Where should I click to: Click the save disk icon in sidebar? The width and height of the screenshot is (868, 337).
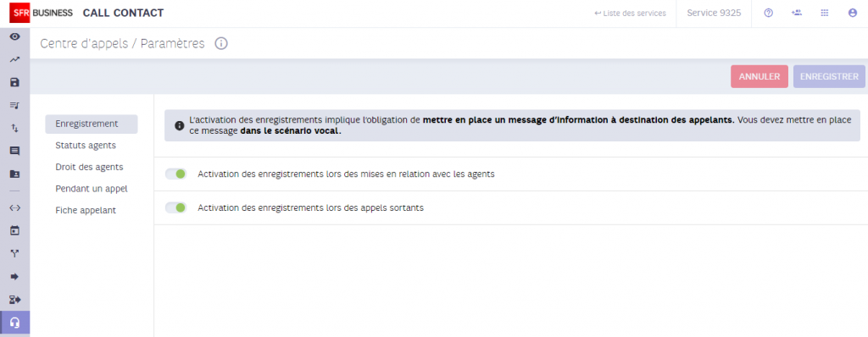[15, 82]
